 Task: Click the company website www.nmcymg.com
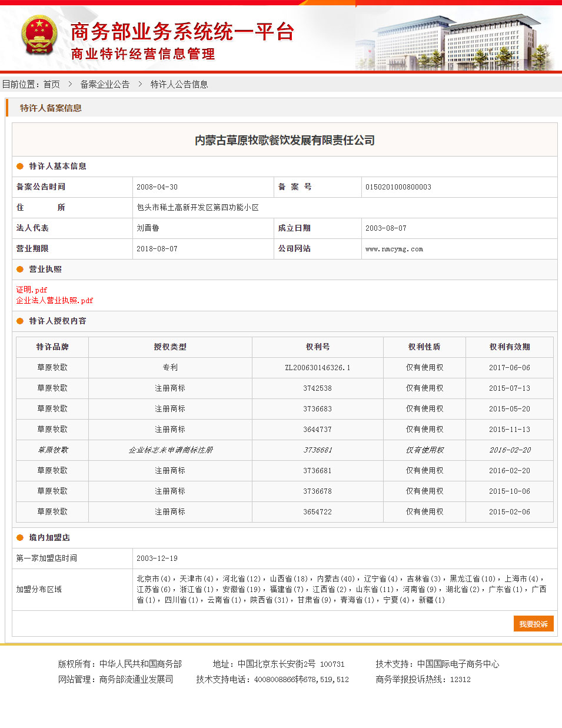coord(394,249)
